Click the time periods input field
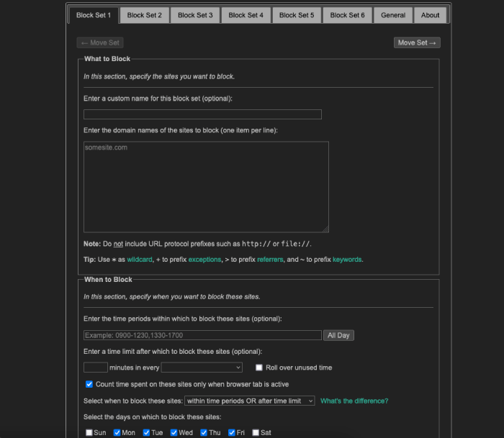The height and width of the screenshot is (438, 504). point(202,335)
